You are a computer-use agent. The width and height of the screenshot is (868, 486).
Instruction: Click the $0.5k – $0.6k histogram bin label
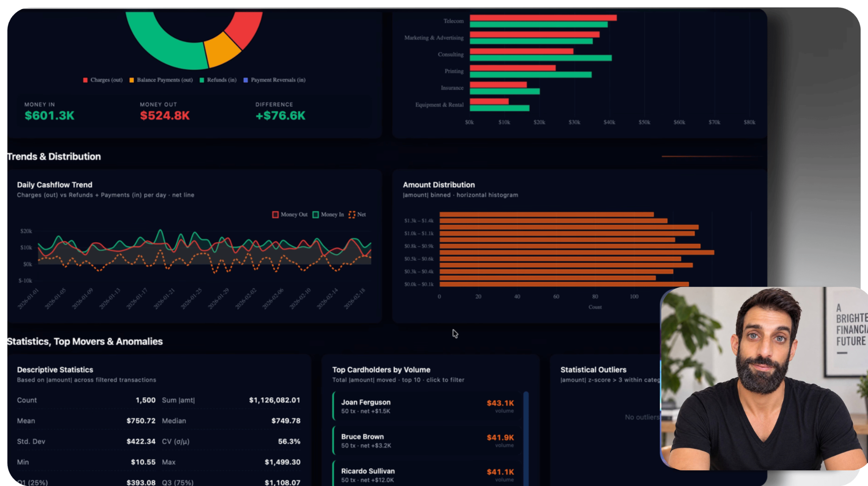419,259
